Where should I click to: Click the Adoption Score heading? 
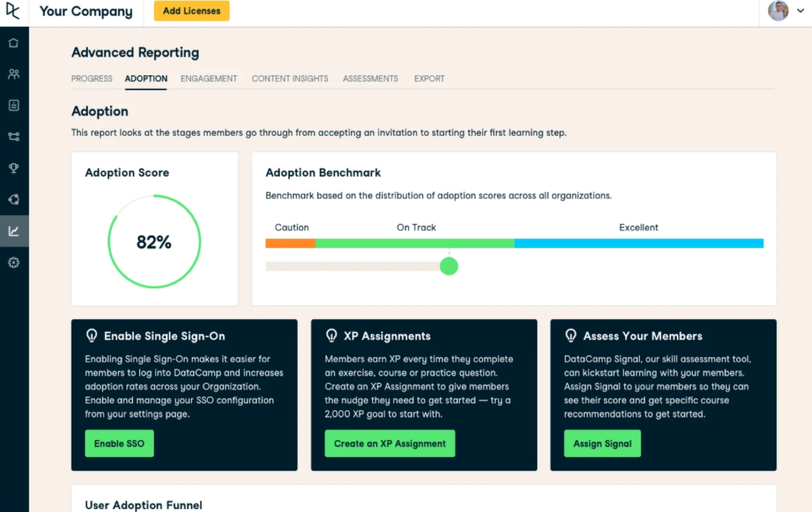tap(127, 173)
